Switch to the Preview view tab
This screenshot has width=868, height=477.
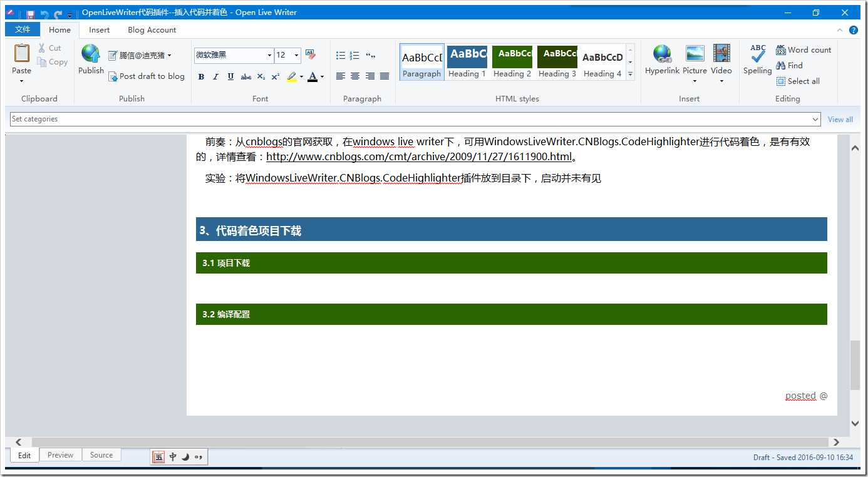[60, 455]
